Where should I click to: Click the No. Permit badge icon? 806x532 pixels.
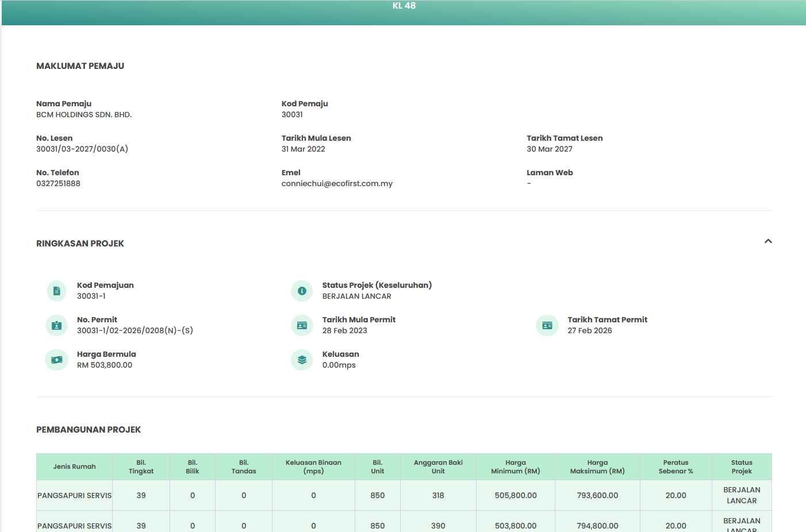pos(56,326)
